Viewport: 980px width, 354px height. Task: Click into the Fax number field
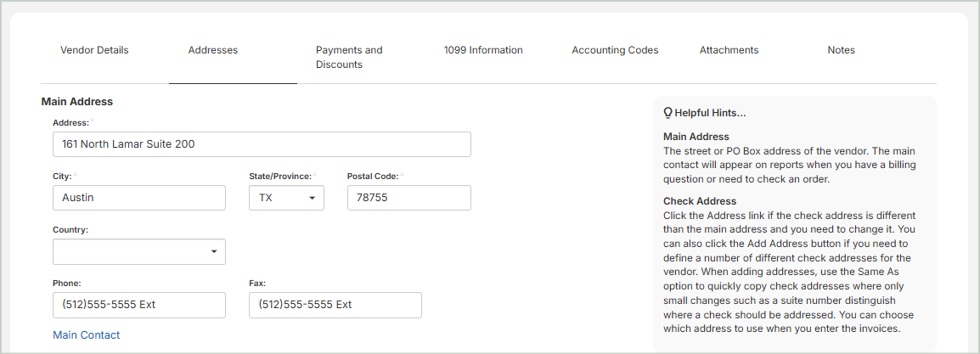pyautogui.click(x=335, y=305)
